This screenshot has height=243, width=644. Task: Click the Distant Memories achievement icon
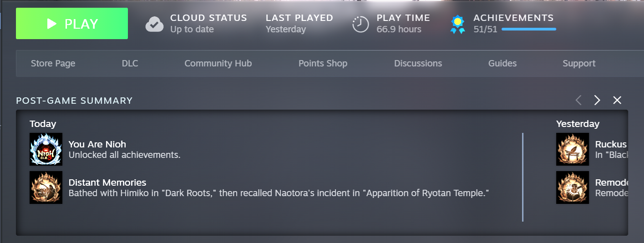tap(46, 187)
